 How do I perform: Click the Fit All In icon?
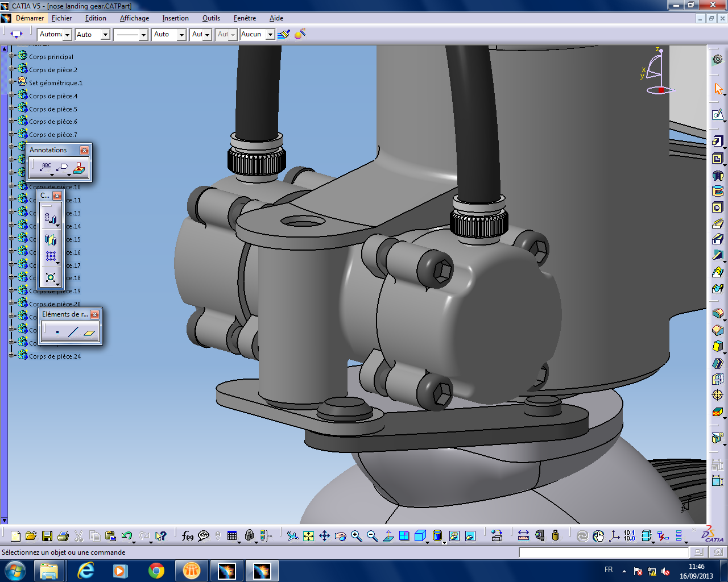tap(308, 536)
